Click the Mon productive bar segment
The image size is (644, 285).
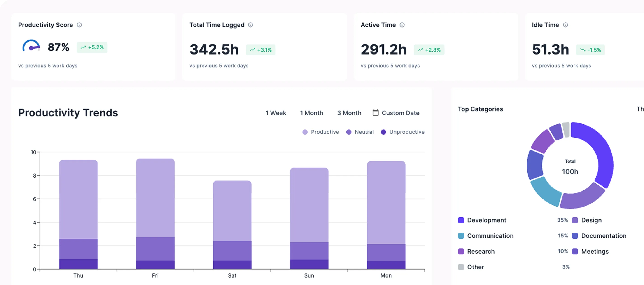tap(386, 203)
